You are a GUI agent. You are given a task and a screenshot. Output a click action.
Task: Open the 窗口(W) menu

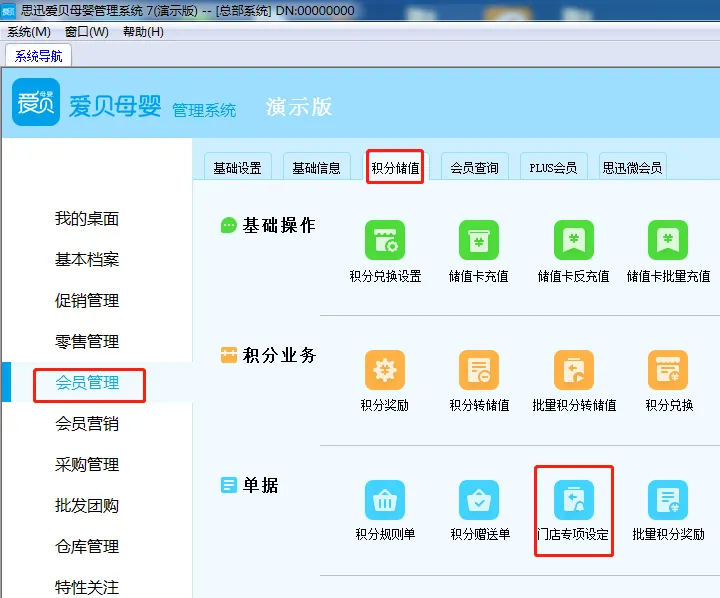[x=87, y=32]
